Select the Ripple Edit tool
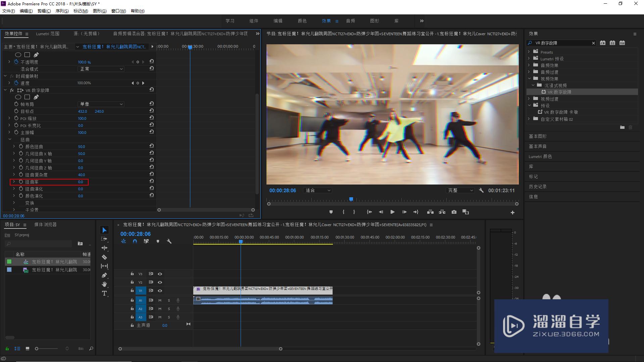 click(x=104, y=248)
